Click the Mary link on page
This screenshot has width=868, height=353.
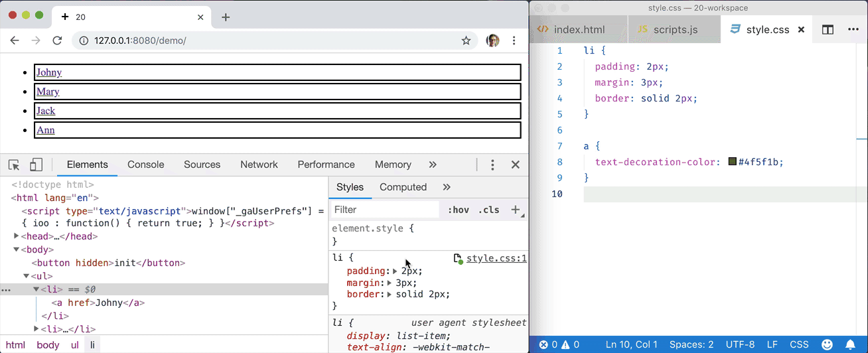[48, 92]
